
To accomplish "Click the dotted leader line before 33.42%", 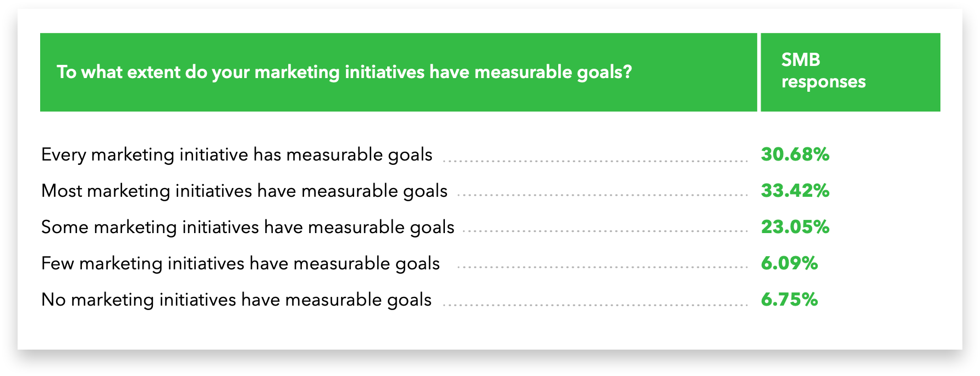I will point(602,195).
